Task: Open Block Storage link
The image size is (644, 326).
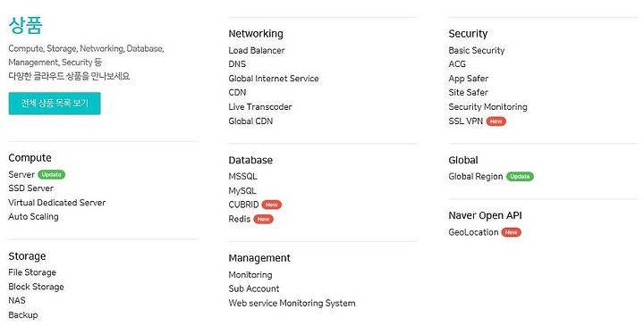Action: [x=36, y=287]
